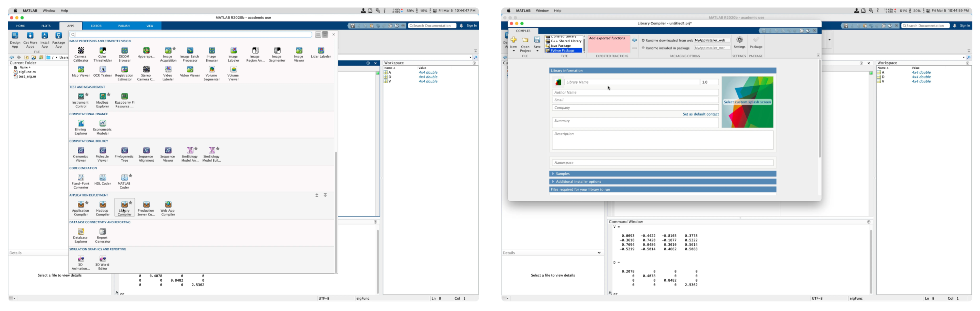Toggle favorite star on MATLAB Coder
This screenshot has width=980, height=311.
[x=131, y=176]
